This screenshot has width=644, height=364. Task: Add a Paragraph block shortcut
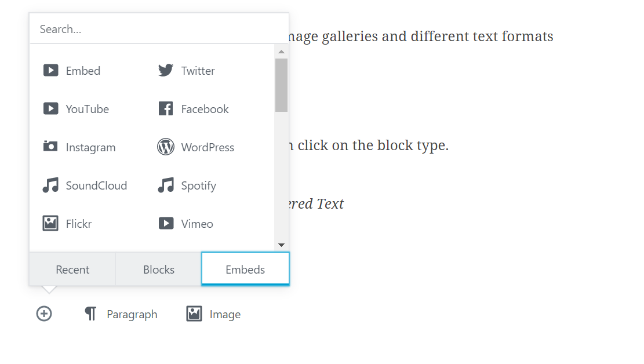click(121, 314)
